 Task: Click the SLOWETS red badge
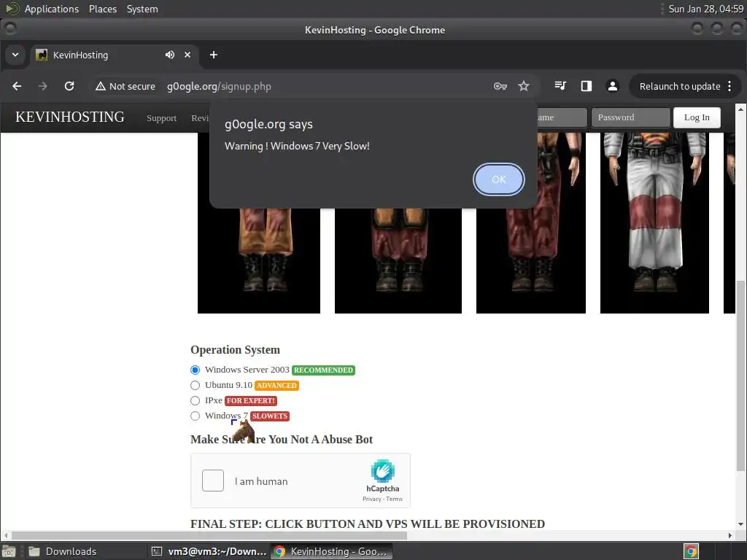[x=270, y=416]
